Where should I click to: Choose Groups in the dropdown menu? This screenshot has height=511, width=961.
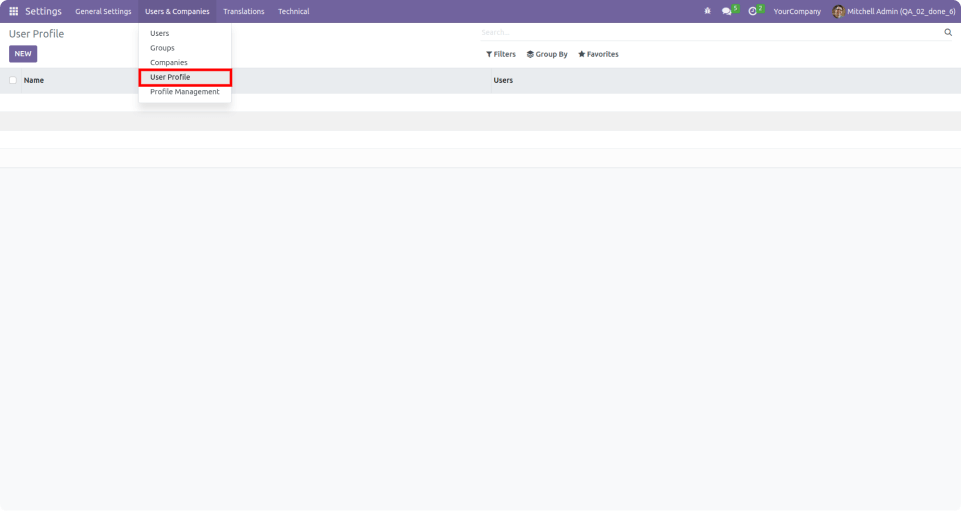click(162, 48)
